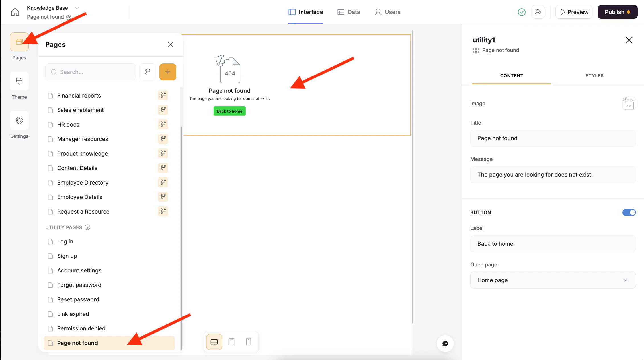
Task: Click the home icon at top left
Action: pos(15,12)
